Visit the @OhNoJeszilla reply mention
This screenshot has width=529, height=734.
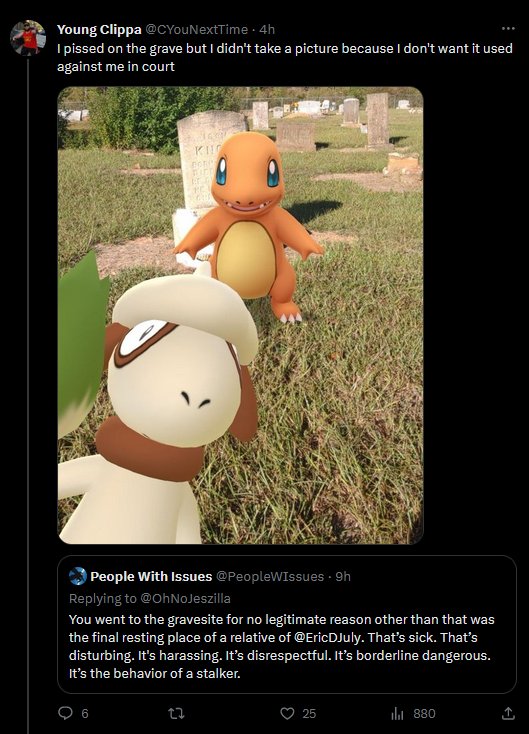click(185, 598)
